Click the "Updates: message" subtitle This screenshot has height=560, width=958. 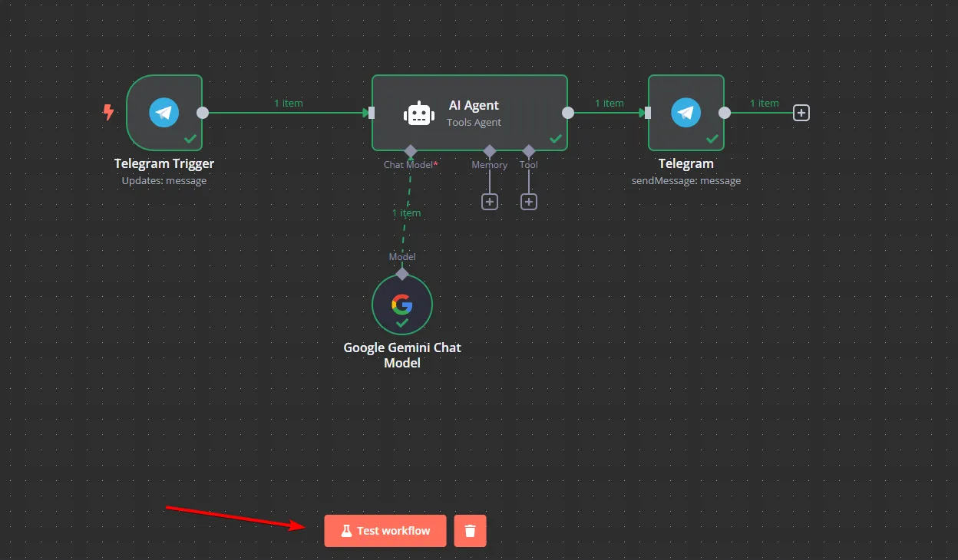tap(164, 181)
